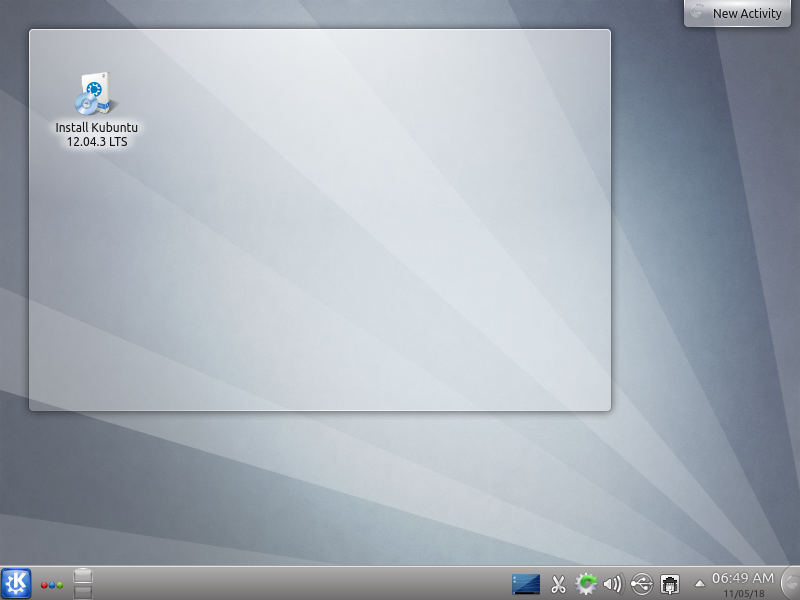Click the blue desktop monitor tray icon

pos(525,584)
